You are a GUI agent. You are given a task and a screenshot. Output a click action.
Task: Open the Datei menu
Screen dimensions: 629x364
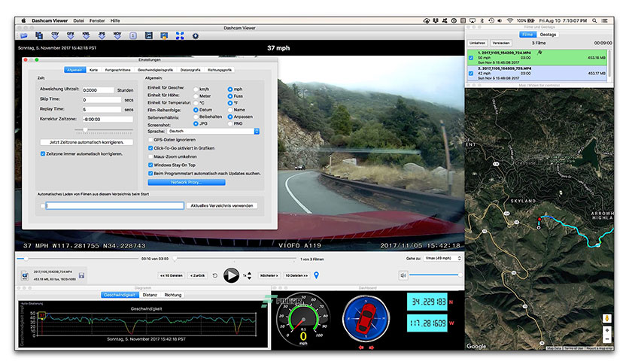pos(78,20)
